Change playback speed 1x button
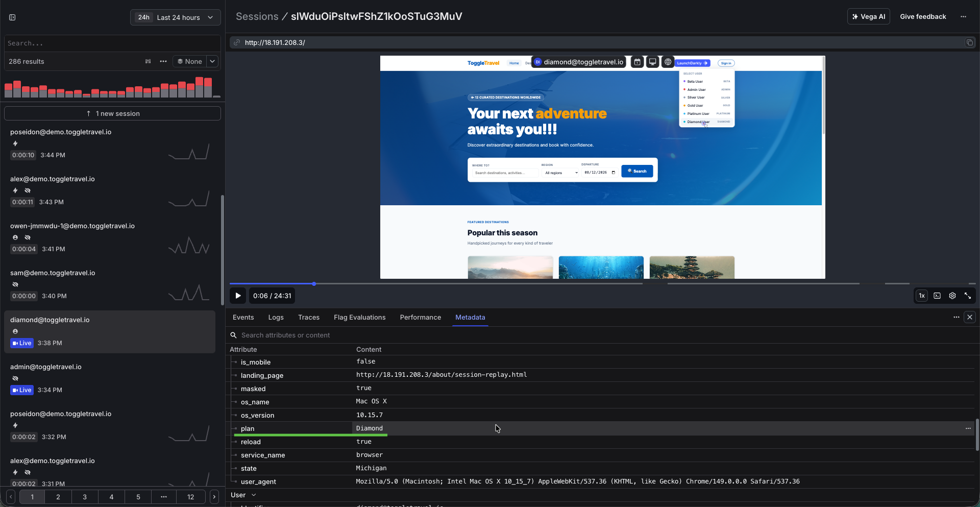 coord(922,296)
